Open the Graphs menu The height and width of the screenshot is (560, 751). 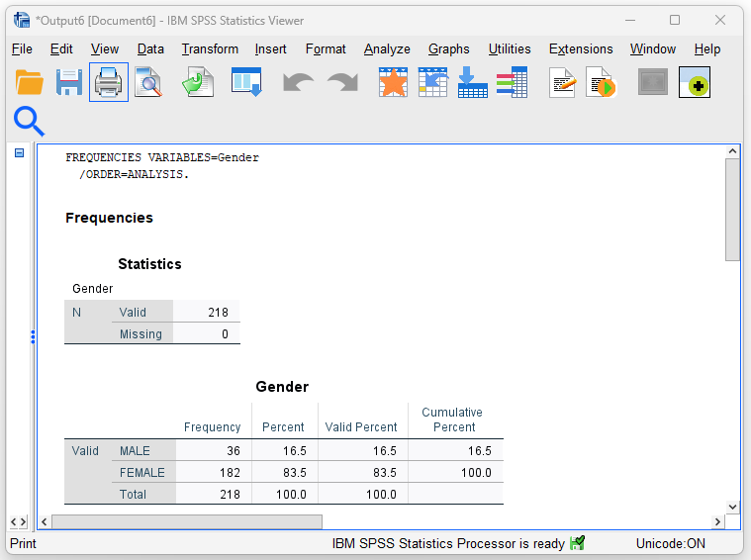(449, 48)
